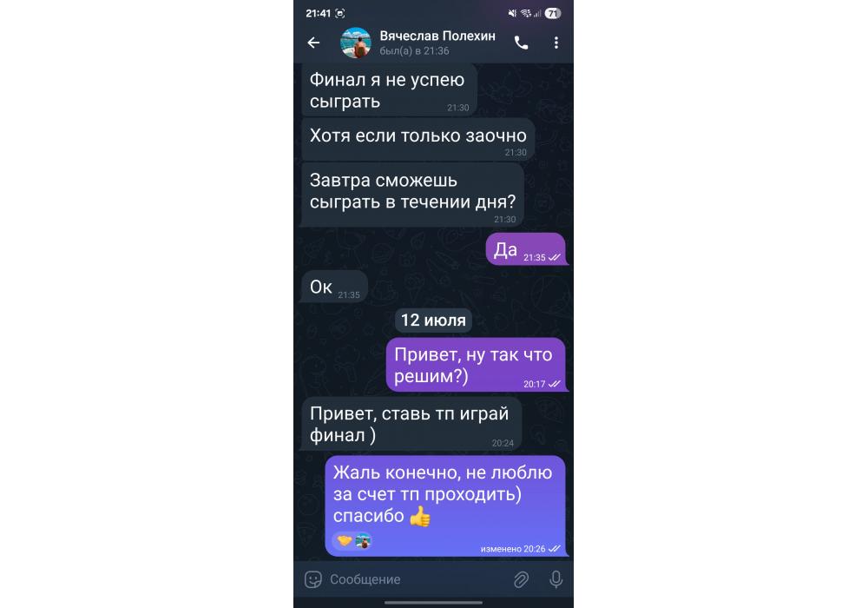This screenshot has width=868, height=608.
Task: Attach a file with paperclip icon
Action: tap(521, 579)
